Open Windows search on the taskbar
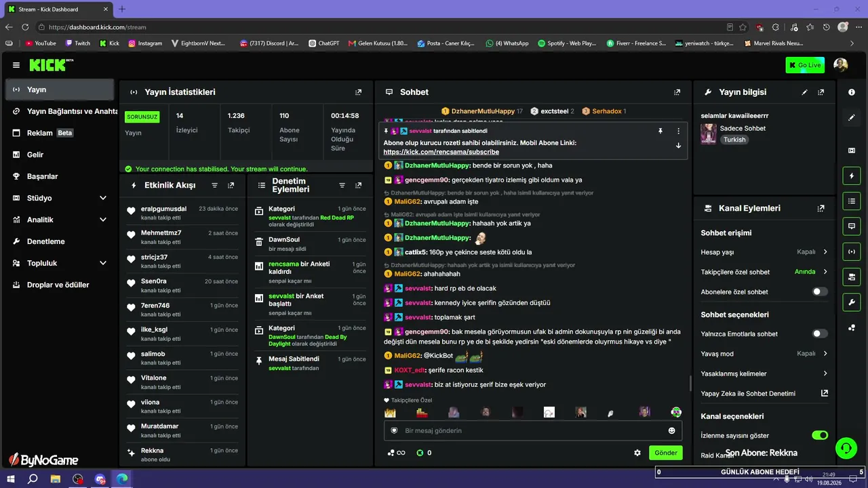868x488 pixels. tap(33, 479)
